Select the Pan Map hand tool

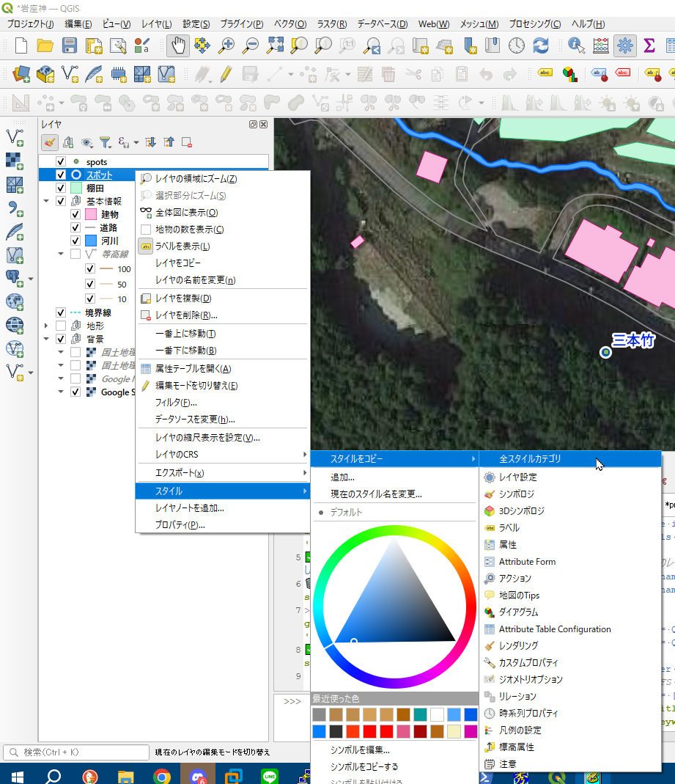(178, 45)
